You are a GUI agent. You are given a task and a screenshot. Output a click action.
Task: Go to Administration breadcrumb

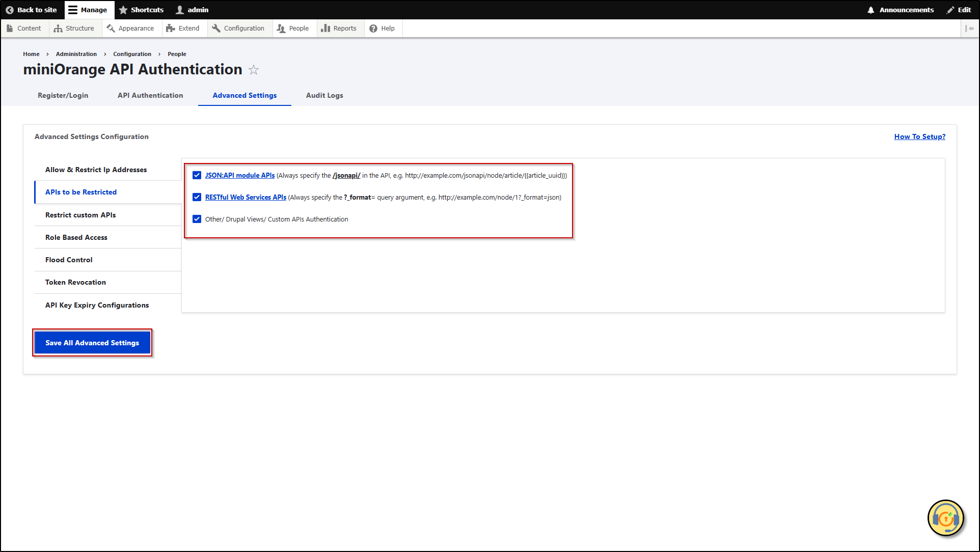[x=76, y=54]
